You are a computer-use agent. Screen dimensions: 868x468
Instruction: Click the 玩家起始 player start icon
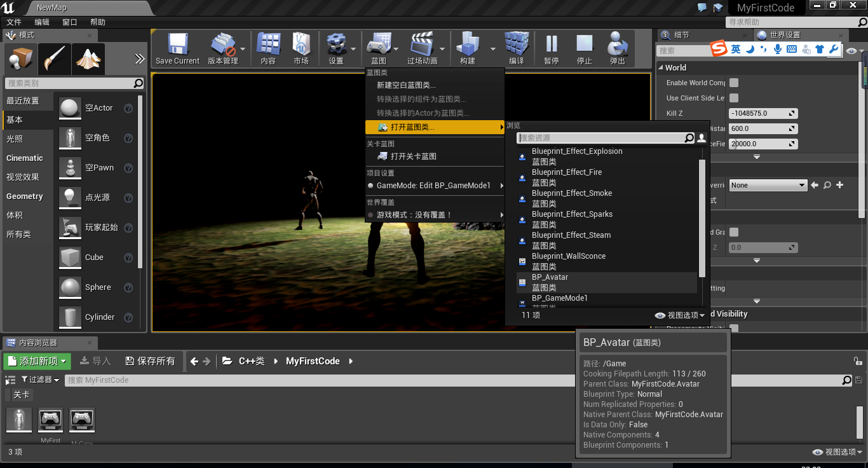coord(70,228)
